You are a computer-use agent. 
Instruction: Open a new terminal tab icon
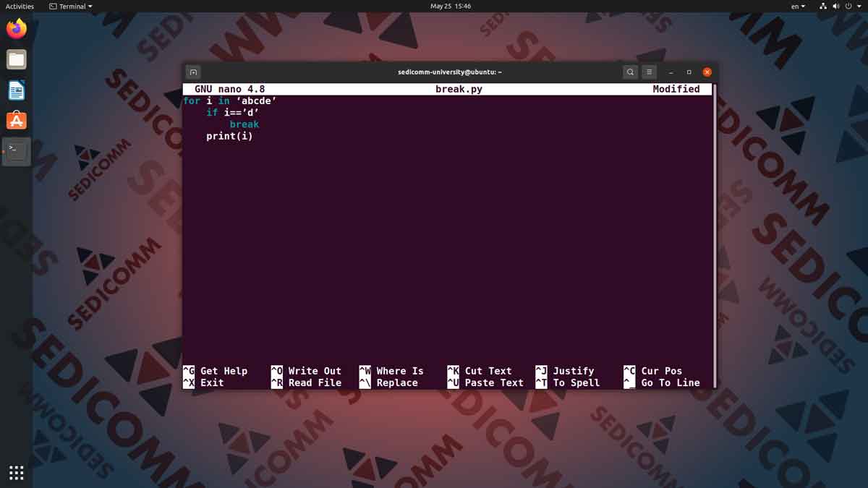pos(193,72)
